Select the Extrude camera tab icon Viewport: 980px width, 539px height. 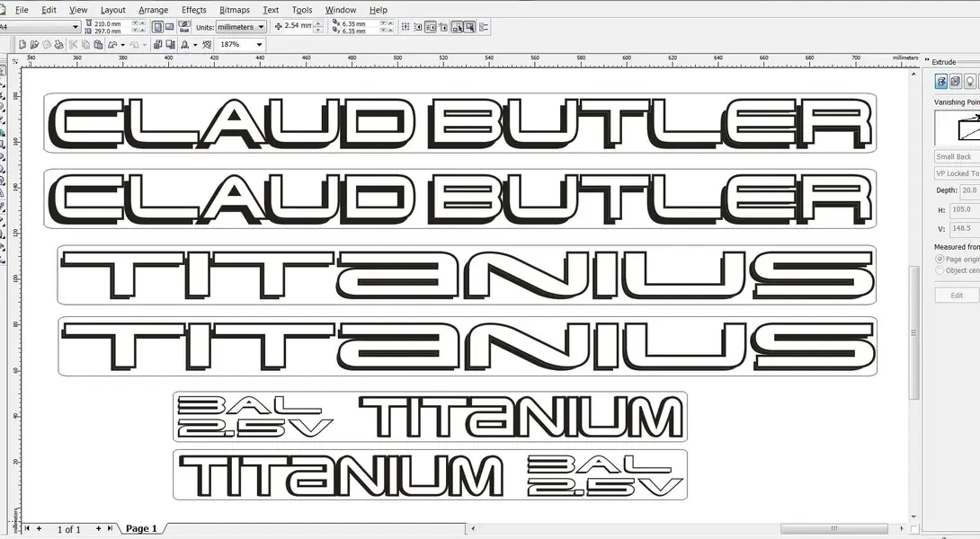pyautogui.click(x=941, y=81)
